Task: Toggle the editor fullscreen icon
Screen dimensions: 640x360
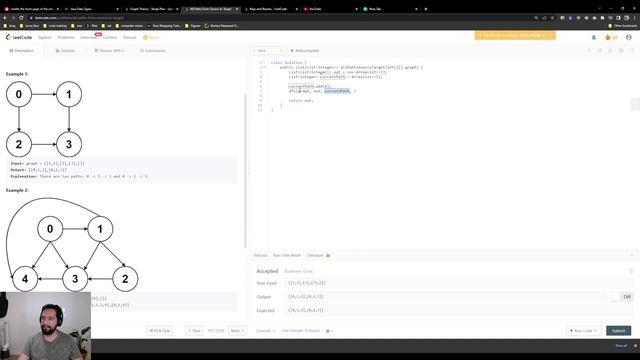Action: 631,51
